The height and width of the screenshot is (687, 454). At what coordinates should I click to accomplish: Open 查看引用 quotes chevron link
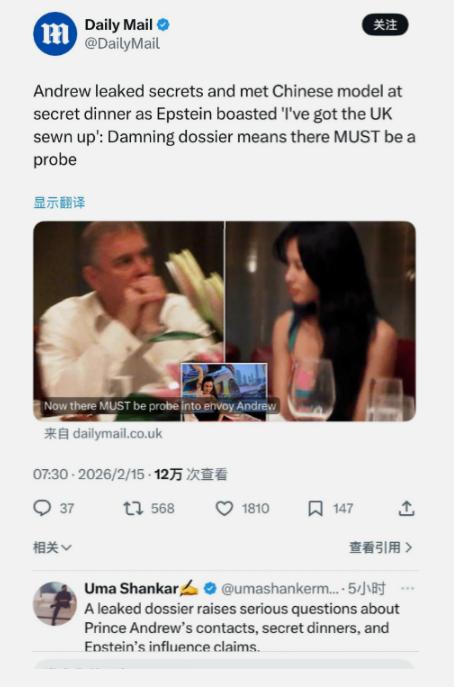380,547
